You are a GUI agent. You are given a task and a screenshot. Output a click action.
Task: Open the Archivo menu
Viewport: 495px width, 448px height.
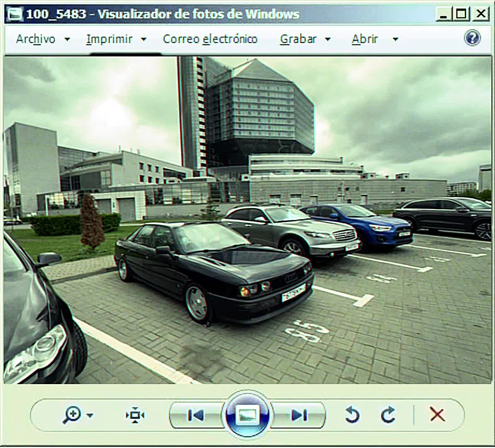pos(36,39)
